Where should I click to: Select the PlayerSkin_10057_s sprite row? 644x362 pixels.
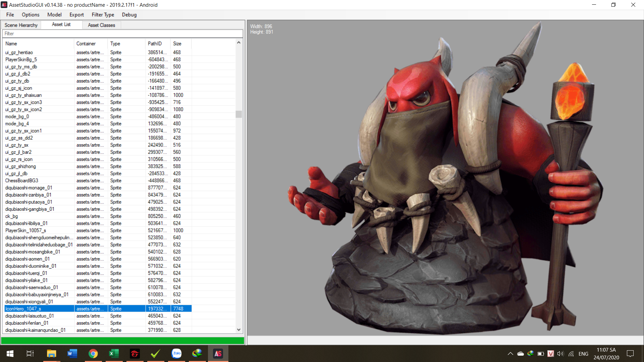pyautogui.click(x=25, y=231)
